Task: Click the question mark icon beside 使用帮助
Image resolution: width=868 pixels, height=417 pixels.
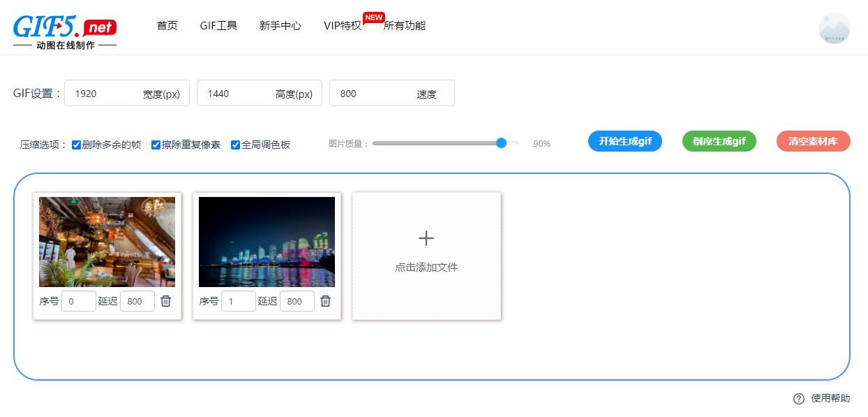Action: pyautogui.click(x=798, y=398)
